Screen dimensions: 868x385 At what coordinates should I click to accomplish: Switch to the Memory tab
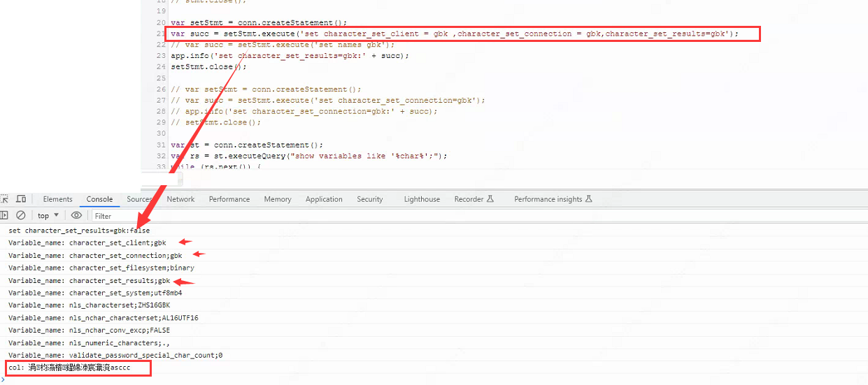[x=278, y=199]
